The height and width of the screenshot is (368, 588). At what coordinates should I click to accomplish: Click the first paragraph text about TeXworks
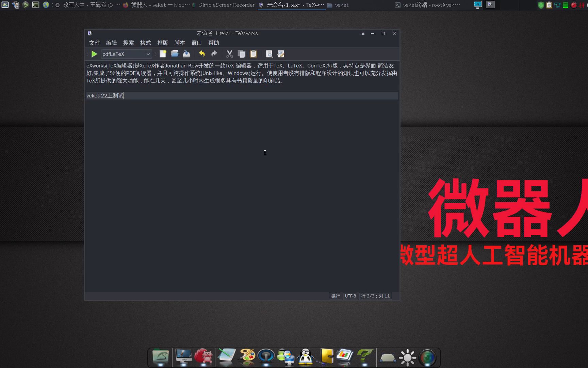(242, 73)
